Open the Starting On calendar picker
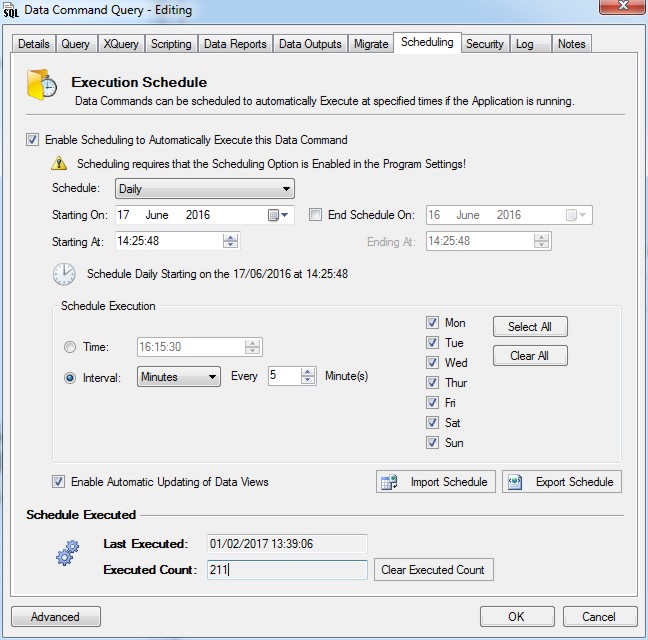 click(x=278, y=215)
